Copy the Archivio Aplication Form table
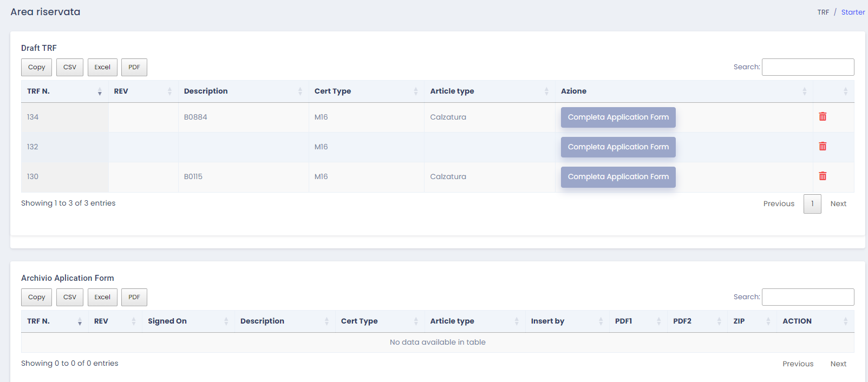This screenshot has width=868, height=382. click(37, 297)
